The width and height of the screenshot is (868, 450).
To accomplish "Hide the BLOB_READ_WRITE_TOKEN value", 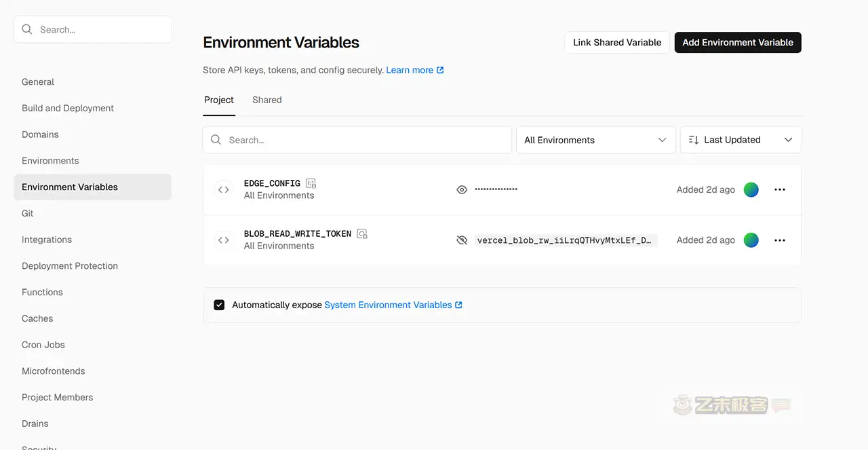I will pos(462,240).
